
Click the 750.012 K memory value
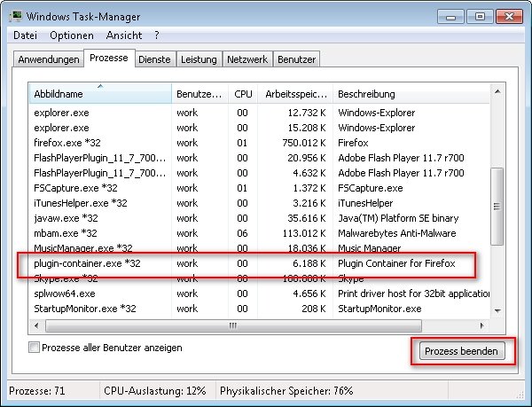tap(303, 143)
